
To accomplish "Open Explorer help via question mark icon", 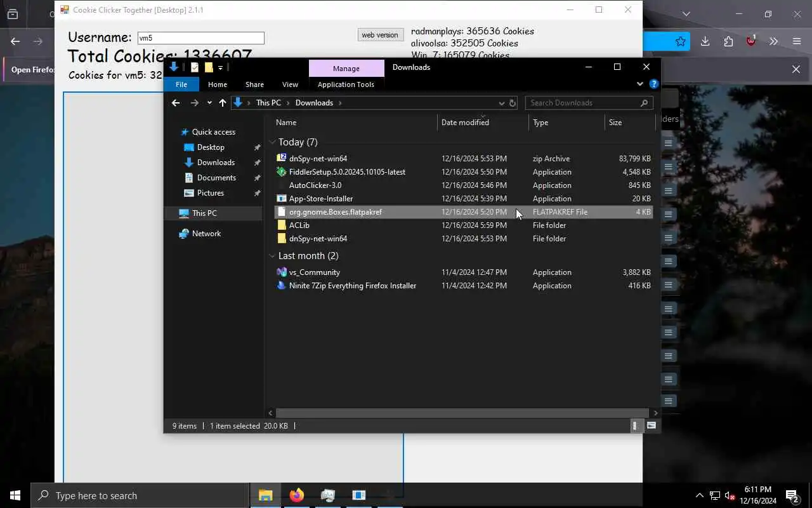I will (654, 84).
